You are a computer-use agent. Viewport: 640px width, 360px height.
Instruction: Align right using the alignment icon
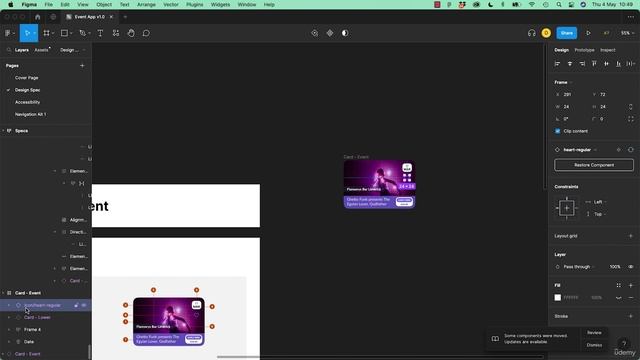click(582, 64)
